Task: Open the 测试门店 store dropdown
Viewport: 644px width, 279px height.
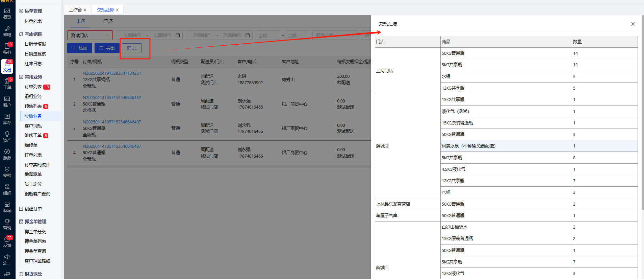Action: (90, 35)
